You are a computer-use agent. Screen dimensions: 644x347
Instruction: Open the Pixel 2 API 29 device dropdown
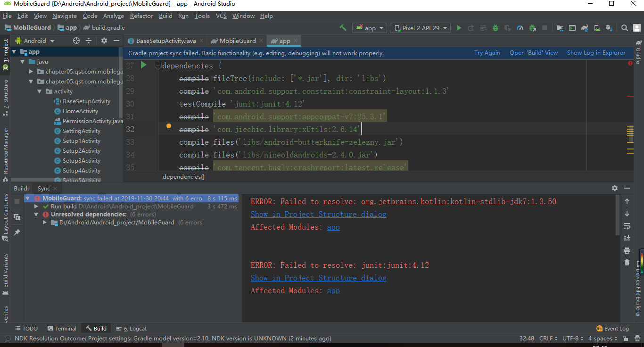(420, 27)
